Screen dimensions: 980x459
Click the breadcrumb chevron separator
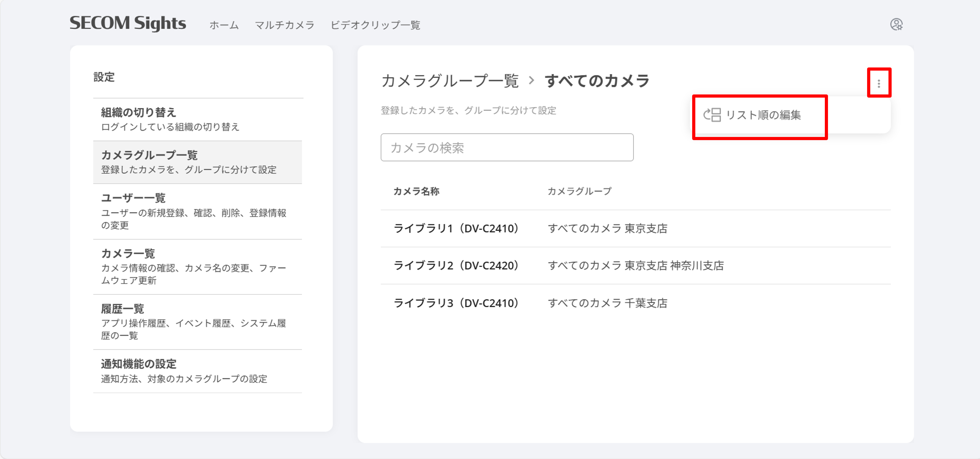click(x=531, y=81)
